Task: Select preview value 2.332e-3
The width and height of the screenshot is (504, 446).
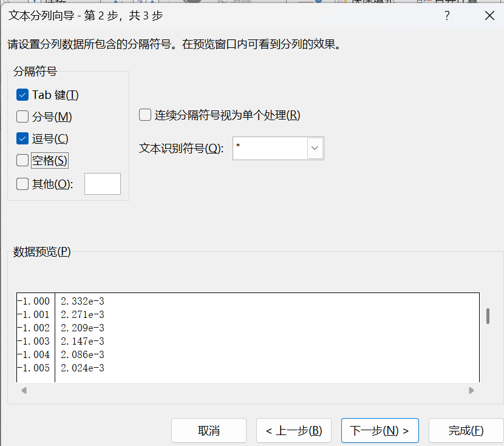Action: (x=83, y=301)
